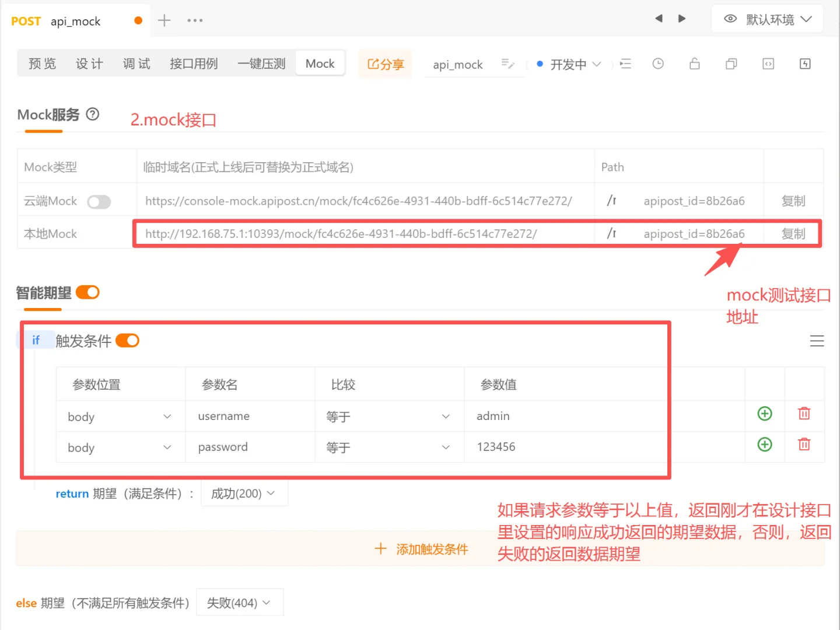Viewport: 840px width, 630px height.
Task: Delete the password condition with trash icon
Action: point(804,444)
